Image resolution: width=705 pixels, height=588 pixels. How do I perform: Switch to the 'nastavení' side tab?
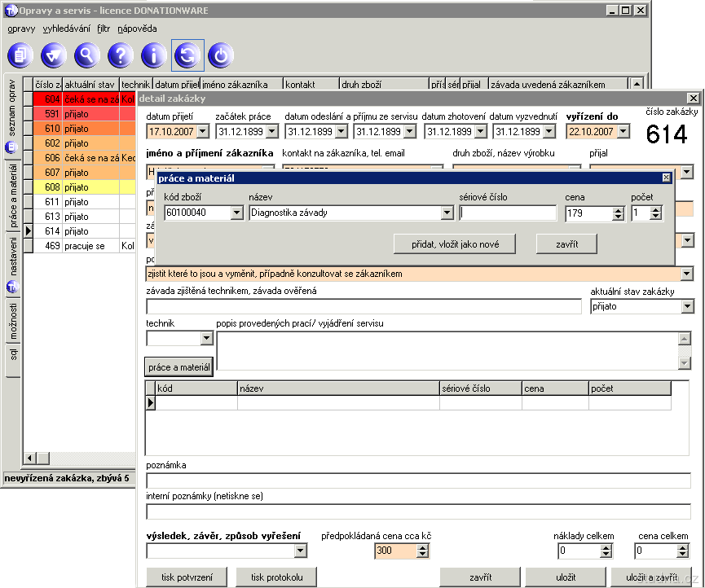click(x=14, y=255)
